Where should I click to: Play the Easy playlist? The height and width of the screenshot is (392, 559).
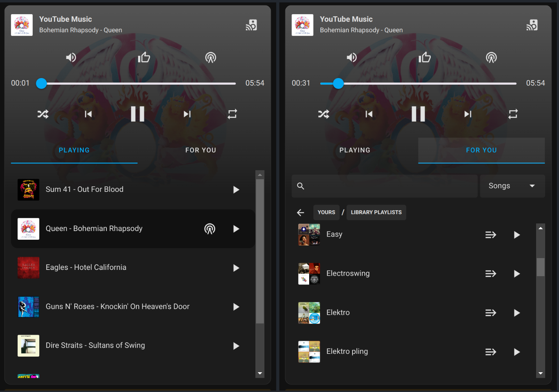coord(517,235)
